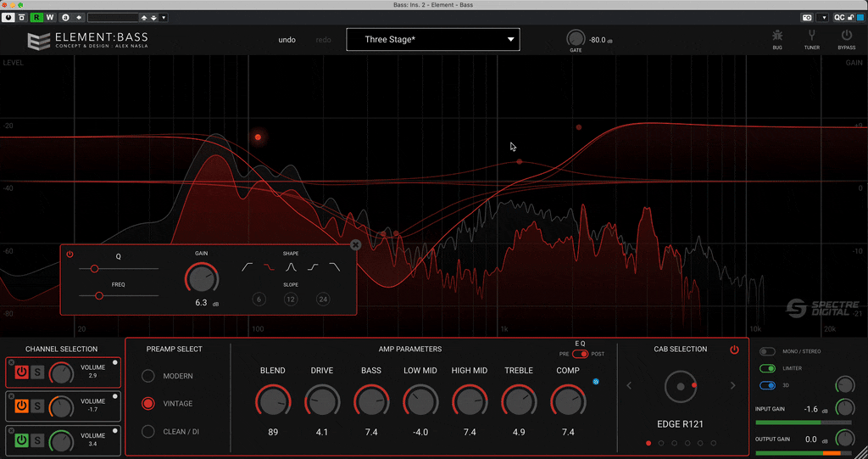
Task: Click glowing red EQ node near 100 Hz
Action: pos(258,137)
